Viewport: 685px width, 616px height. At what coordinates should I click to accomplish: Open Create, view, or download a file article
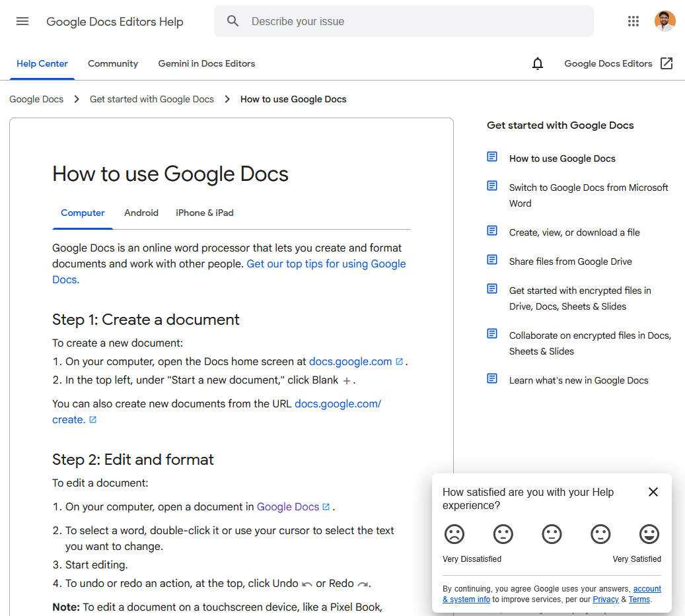pyautogui.click(x=574, y=232)
